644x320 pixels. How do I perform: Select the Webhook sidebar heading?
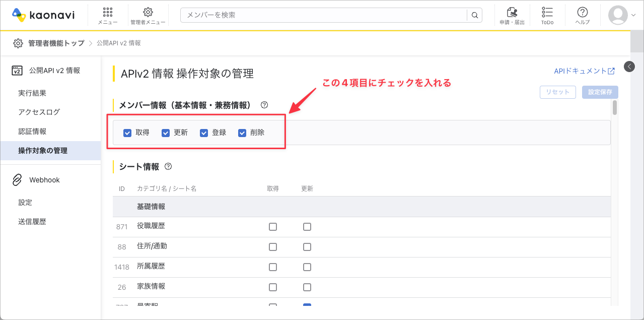click(x=44, y=180)
